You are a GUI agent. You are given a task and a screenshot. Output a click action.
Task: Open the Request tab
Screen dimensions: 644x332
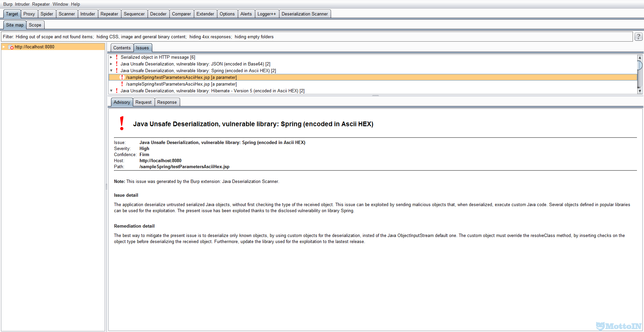(x=143, y=102)
